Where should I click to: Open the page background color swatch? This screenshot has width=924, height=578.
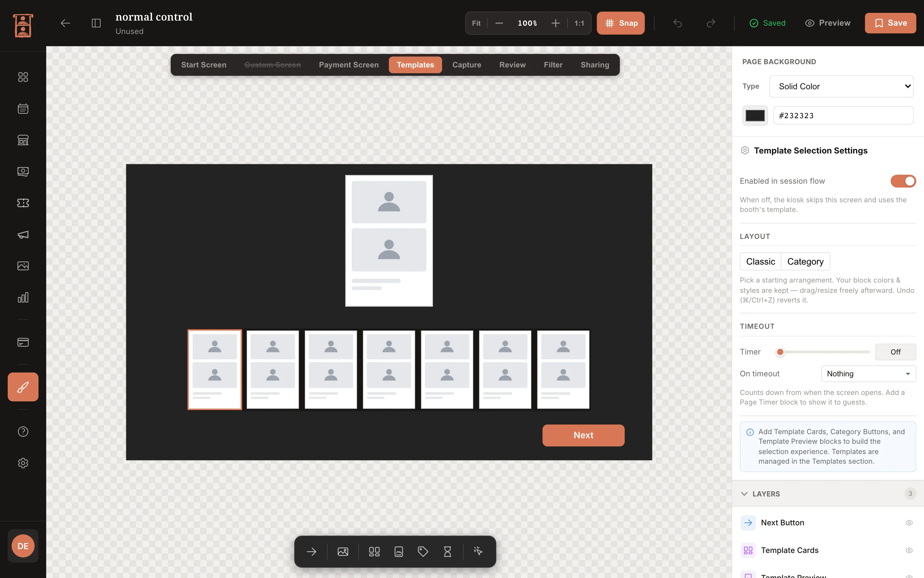(755, 116)
